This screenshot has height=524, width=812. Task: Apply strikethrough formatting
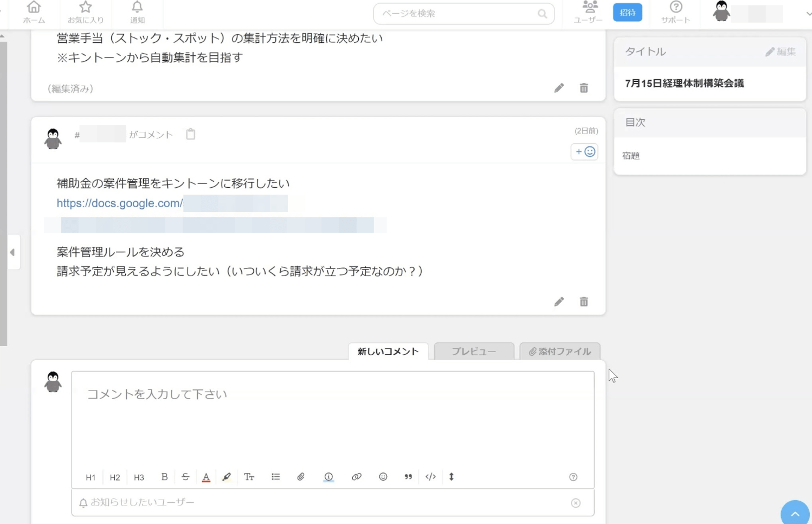tap(185, 477)
